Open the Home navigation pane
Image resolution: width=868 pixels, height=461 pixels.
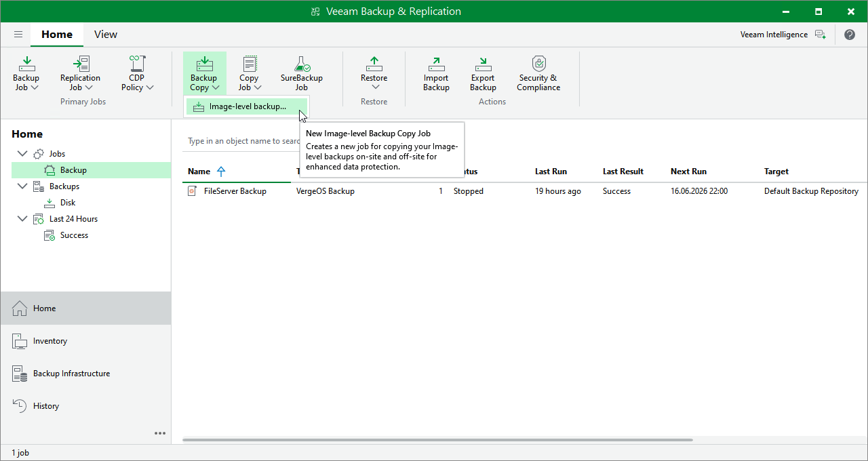[85, 308]
